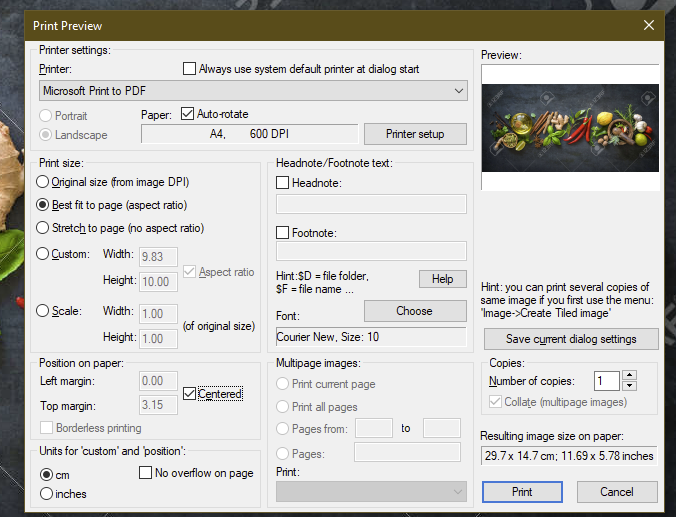Click the Print button
Screen dimensions: 676x517
522,492
